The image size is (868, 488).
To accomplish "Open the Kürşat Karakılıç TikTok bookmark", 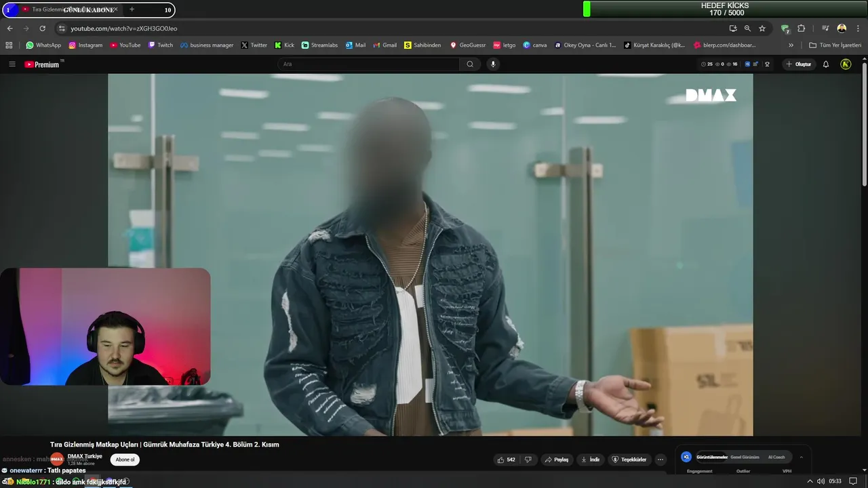I will click(654, 45).
